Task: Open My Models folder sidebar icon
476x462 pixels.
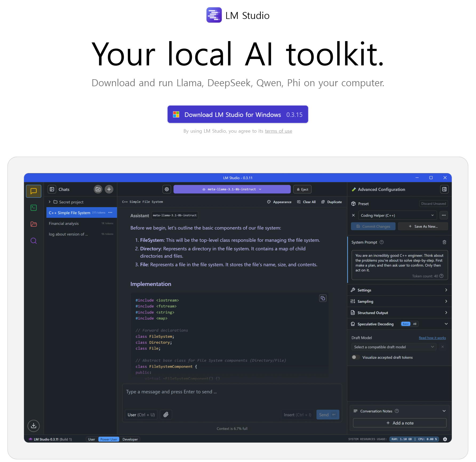Action: coord(34,224)
